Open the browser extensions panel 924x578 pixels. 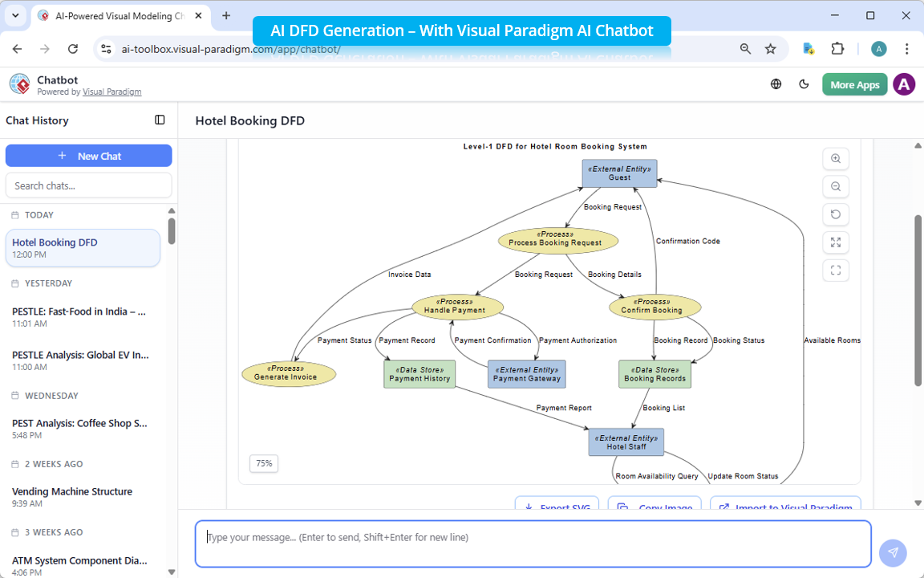[837, 48]
